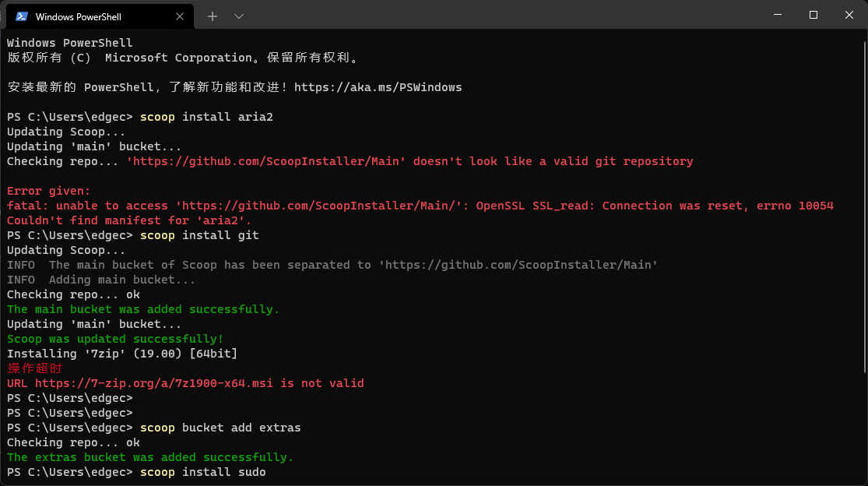Screen dimensions: 868x486
Task: Click the 'scoop install aria2' command text
Action: point(206,117)
